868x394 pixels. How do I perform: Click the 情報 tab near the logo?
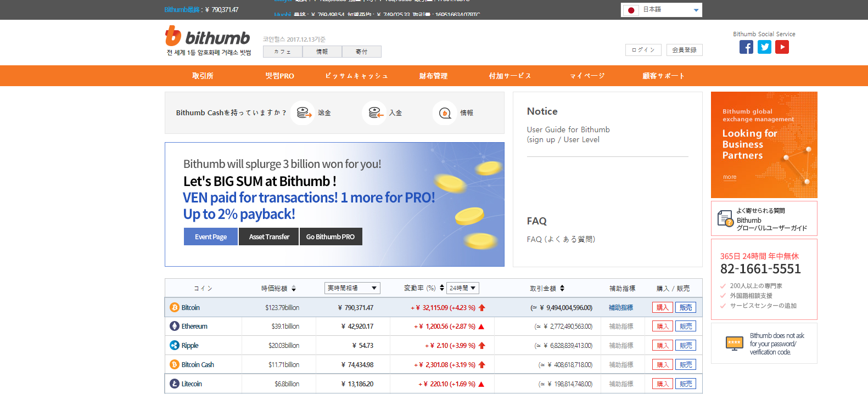click(322, 52)
